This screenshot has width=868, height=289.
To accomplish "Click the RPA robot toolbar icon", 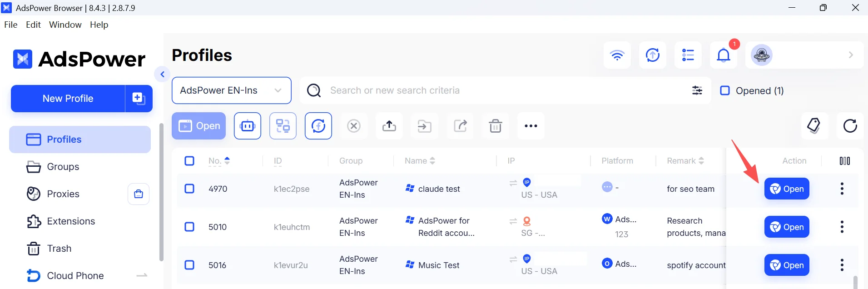I will (248, 126).
